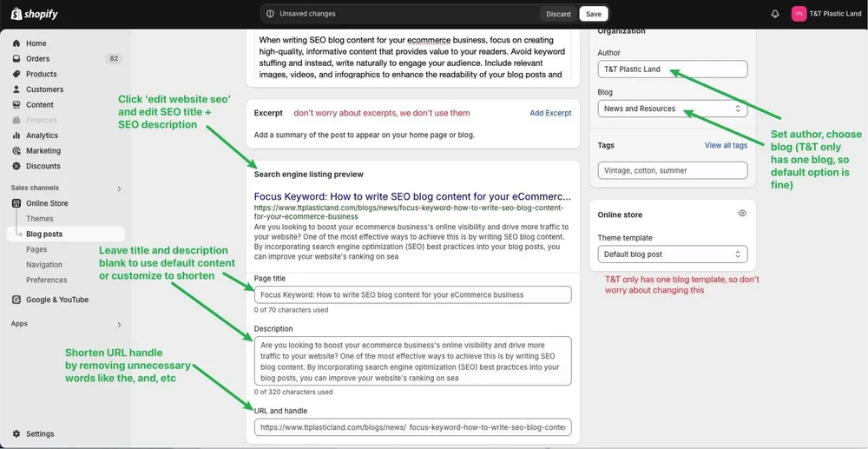
Task: Click the Google & YouTube icon
Action: [x=16, y=300]
